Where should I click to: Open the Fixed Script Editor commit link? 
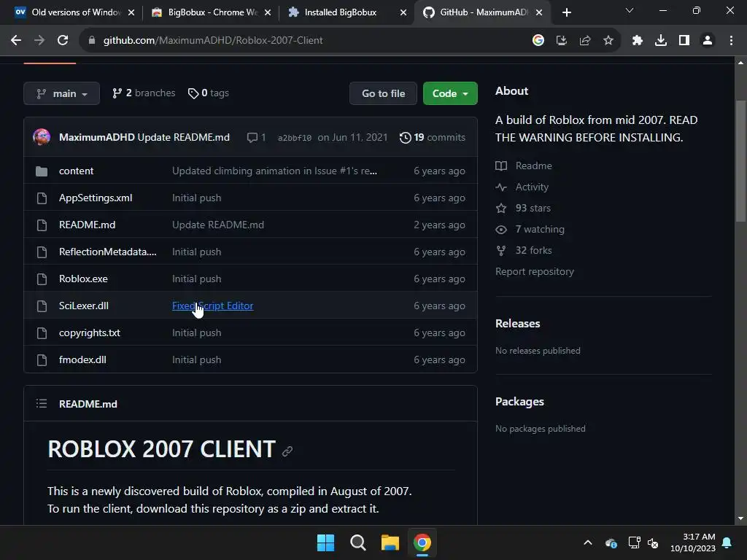pyautogui.click(x=212, y=306)
